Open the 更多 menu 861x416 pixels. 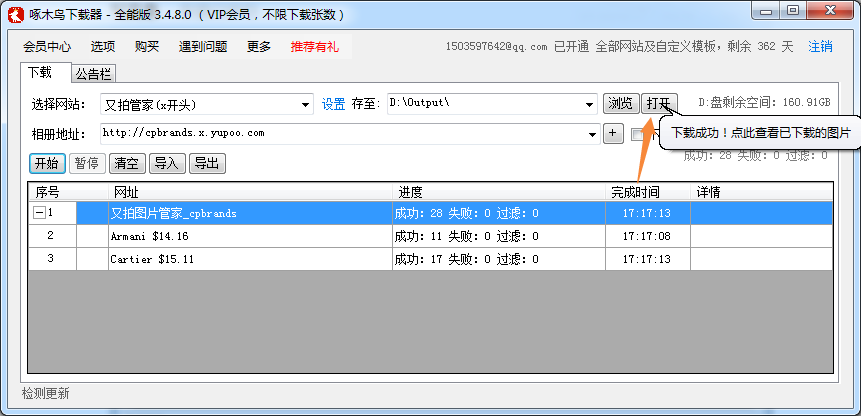tap(259, 47)
